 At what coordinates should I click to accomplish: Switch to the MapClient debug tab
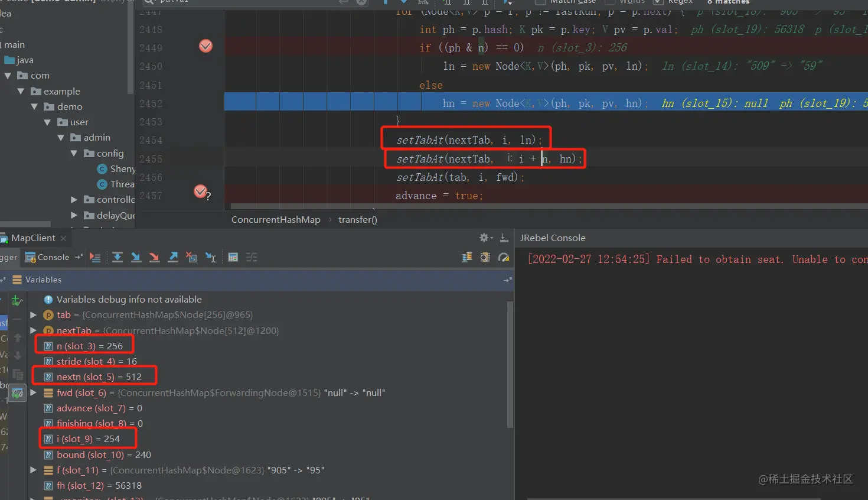[x=33, y=238]
